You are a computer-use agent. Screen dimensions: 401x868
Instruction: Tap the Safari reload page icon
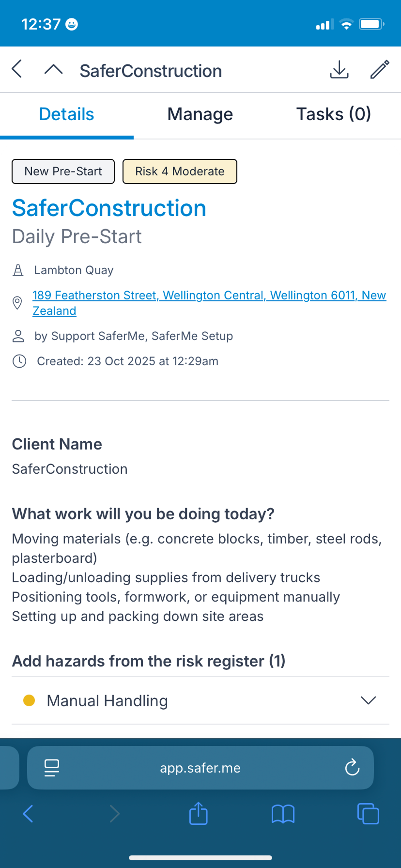click(x=352, y=768)
